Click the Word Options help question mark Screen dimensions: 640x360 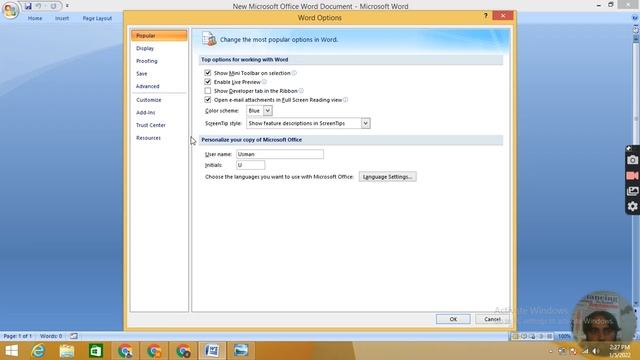(485, 16)
